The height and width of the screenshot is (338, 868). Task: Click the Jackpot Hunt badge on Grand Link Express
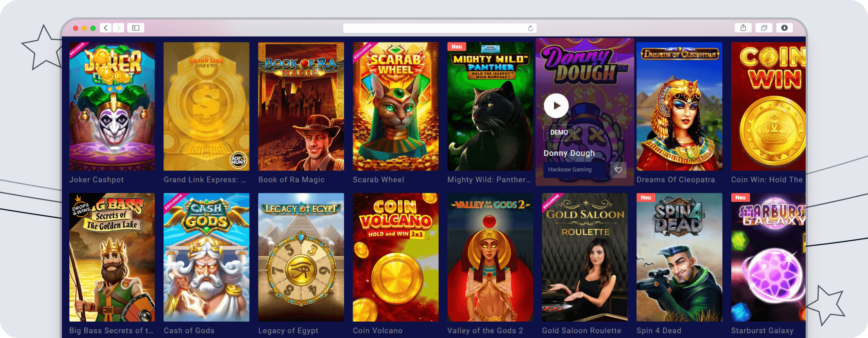[239, 160]
